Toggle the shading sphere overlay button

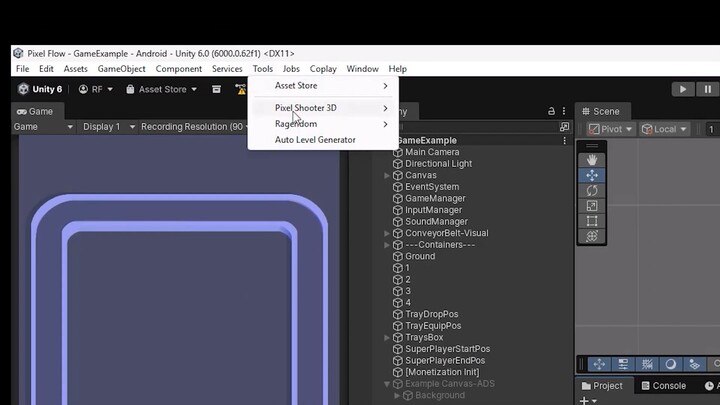coord(671,364)
